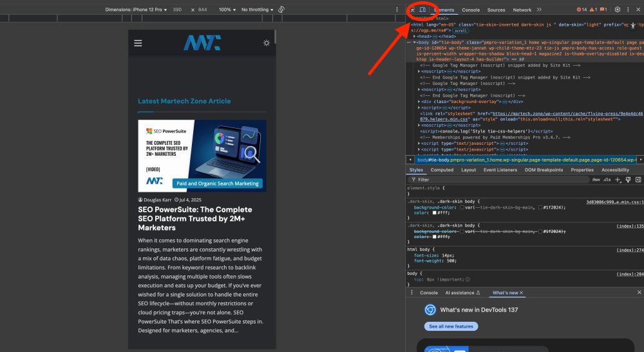Click the breadcrumb left arrow
Image resolution: width=644 pixels, height=352 pixels.
point(410,160)
